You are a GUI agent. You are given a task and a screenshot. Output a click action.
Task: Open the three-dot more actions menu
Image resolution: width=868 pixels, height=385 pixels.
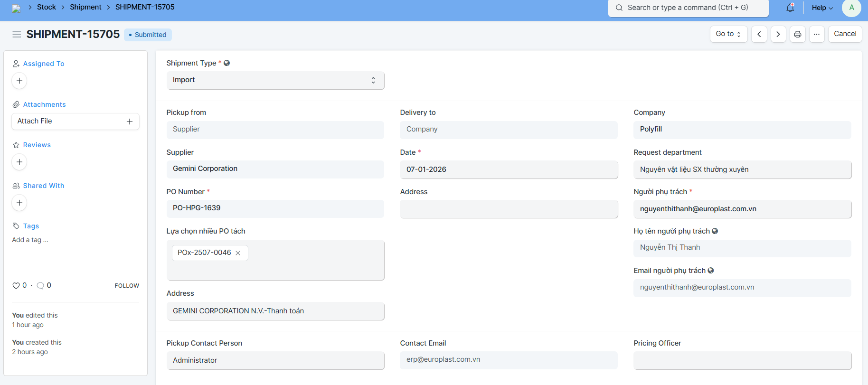point(817,34)
